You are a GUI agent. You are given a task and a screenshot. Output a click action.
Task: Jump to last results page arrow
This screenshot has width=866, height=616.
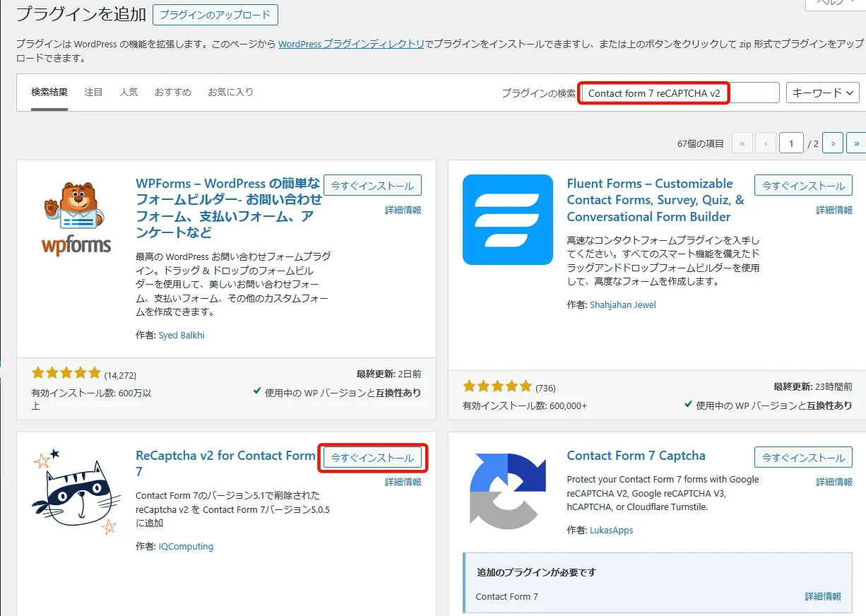856,143
